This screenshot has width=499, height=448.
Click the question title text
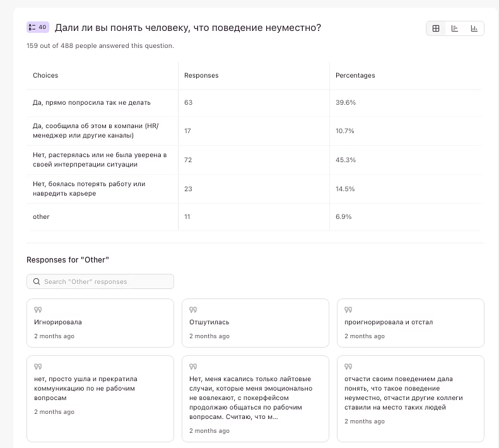(188, 28)
